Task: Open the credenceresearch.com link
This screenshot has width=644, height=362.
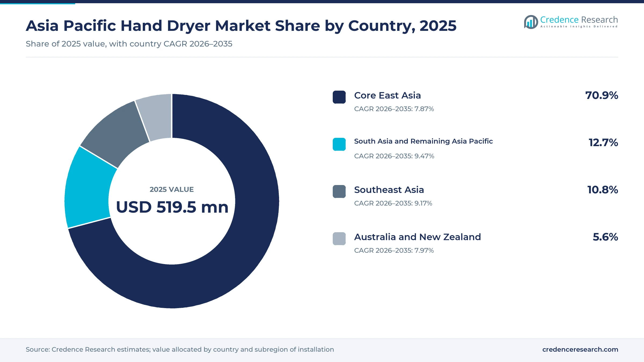Action: click(x=580, y=349)
